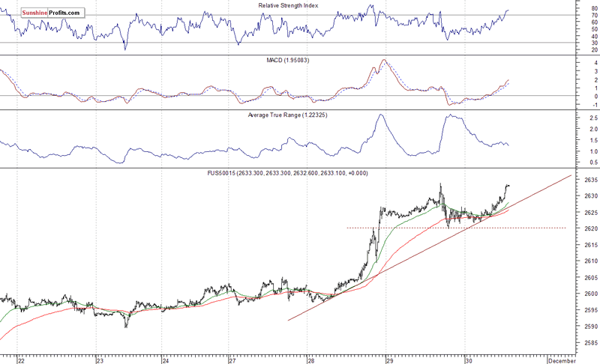Click the RSI 20 axis value
600x364 pixels.
pos(595,49)
